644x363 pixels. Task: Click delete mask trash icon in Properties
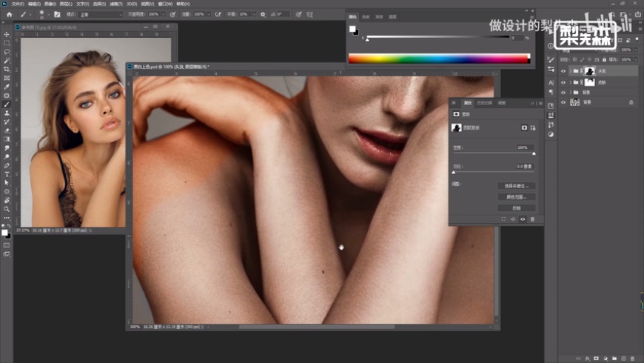[x=531, y=219]
